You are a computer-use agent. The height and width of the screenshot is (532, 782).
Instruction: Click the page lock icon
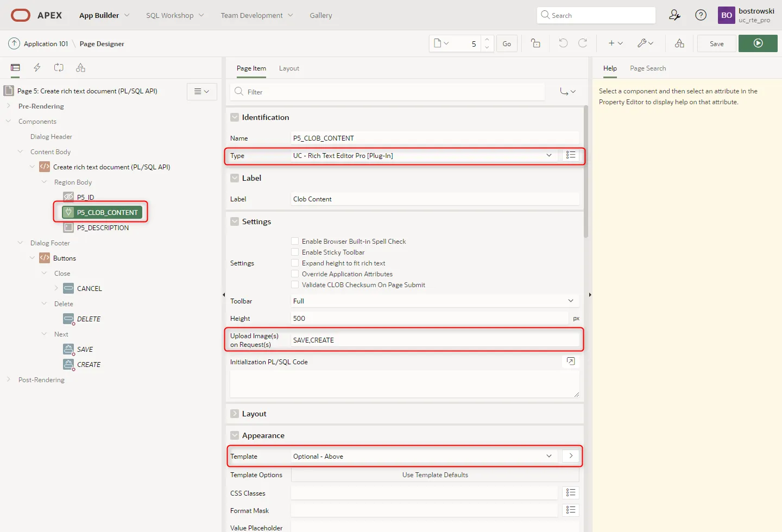535,43
